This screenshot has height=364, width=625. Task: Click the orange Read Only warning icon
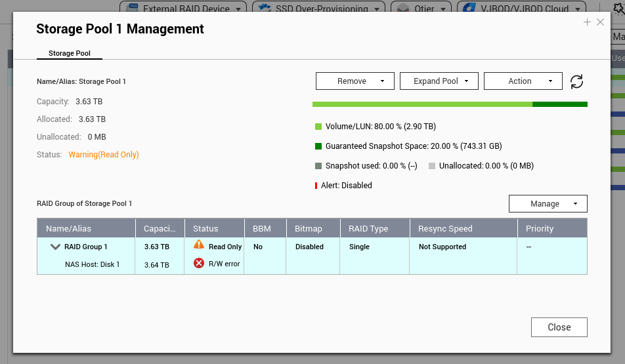tap(199, 245)
